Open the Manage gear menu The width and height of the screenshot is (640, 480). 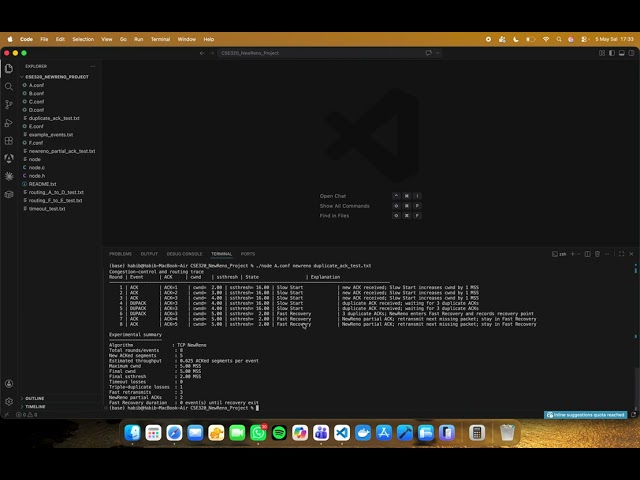9,402
